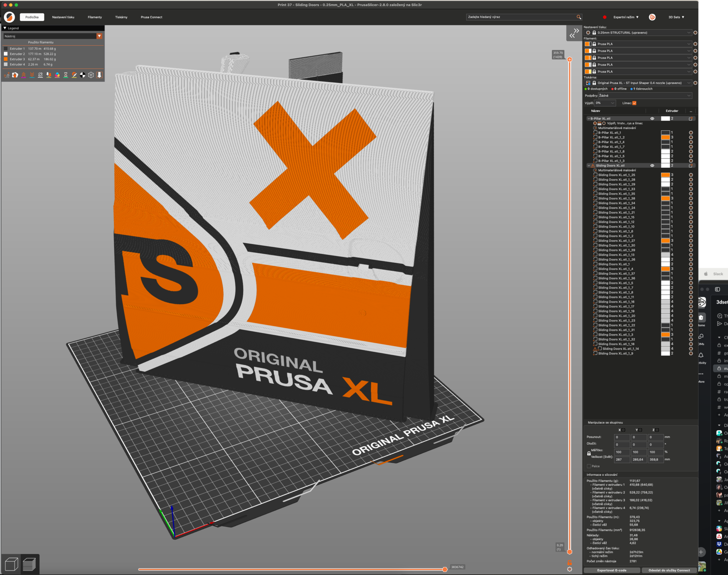Click the hourglass pauses icon in legend
728x575 pixels.
pyautogui.click(x=66, y=75)
